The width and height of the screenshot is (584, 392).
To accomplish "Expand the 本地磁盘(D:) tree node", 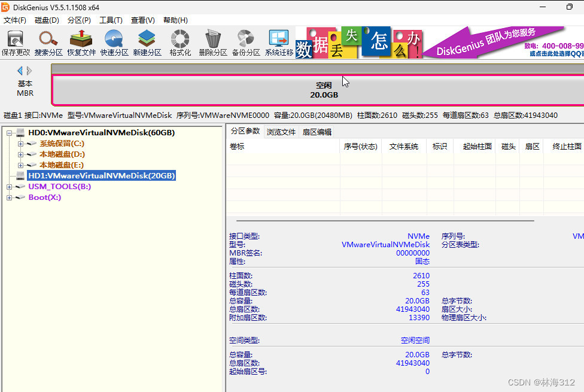I will (x=20, y=154).
